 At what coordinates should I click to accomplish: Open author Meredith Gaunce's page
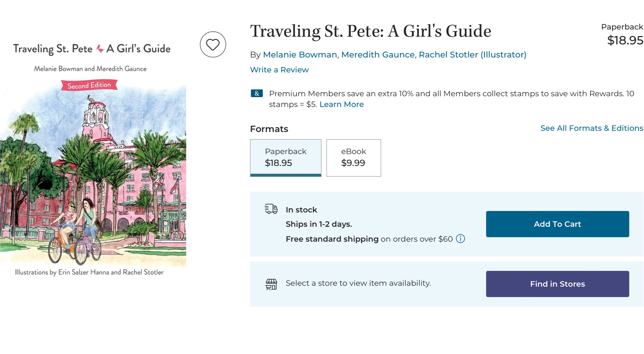[x=378, y=55]
